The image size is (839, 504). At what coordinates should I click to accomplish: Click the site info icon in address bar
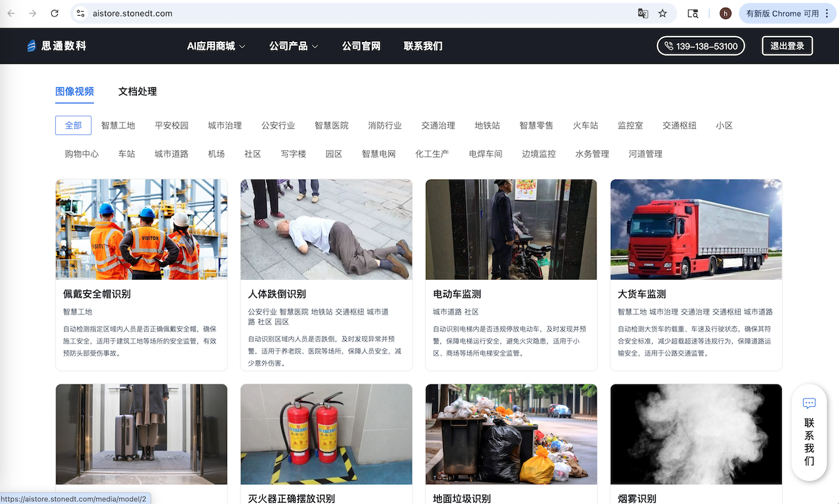click(81, 13)
